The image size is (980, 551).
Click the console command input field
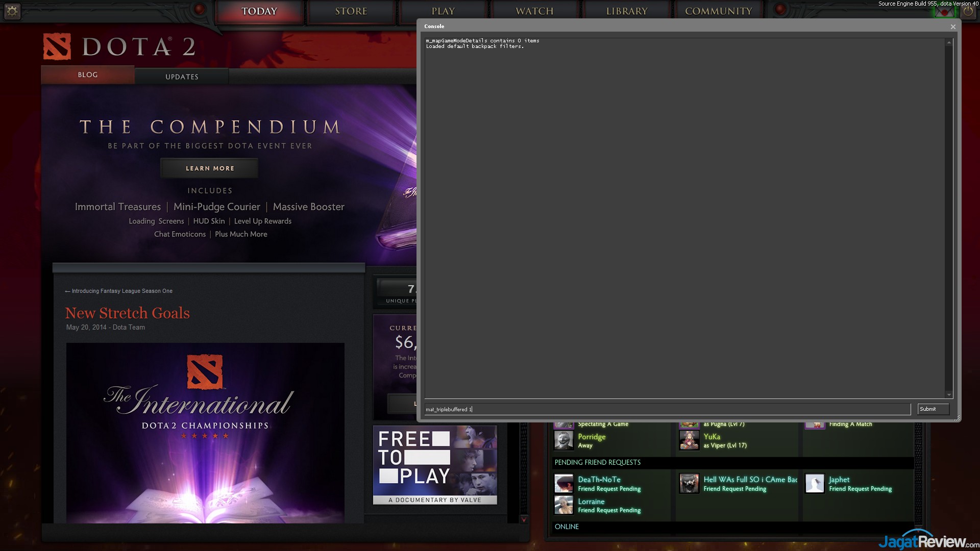[667, 409]
